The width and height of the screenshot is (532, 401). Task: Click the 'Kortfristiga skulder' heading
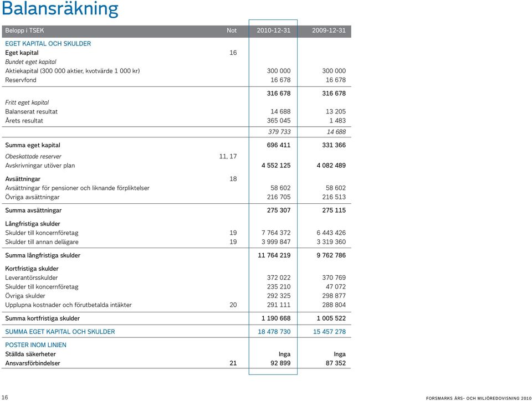(x=32, y=269)
